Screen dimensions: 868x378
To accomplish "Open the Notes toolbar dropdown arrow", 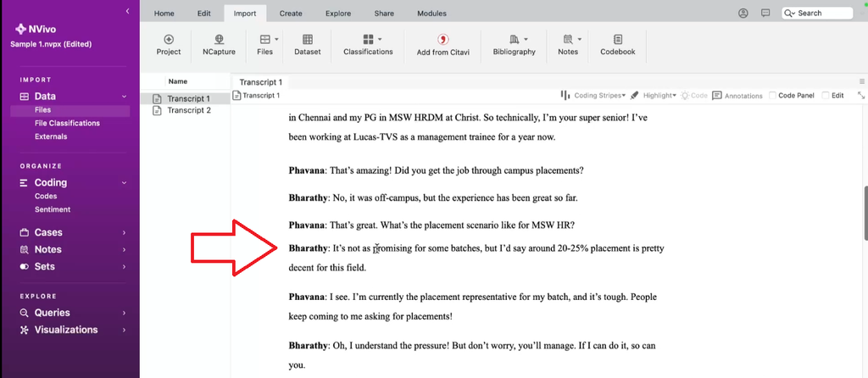I will click(x=580, y=39).
